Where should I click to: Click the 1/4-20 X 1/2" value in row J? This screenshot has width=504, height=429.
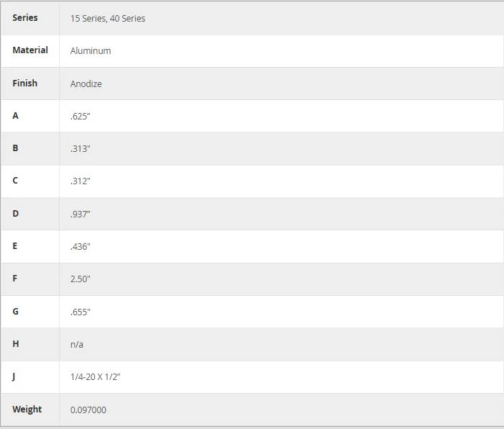(x=96, y=377)
